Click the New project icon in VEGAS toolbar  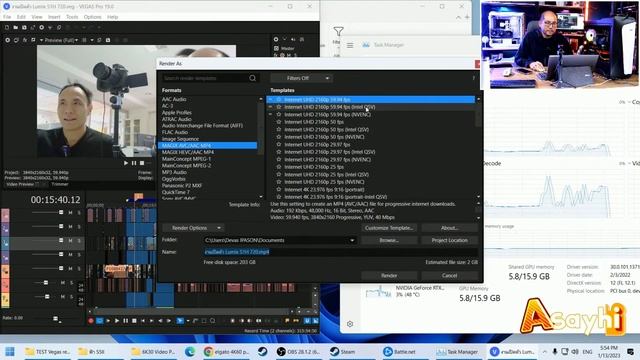click(7, 27)
